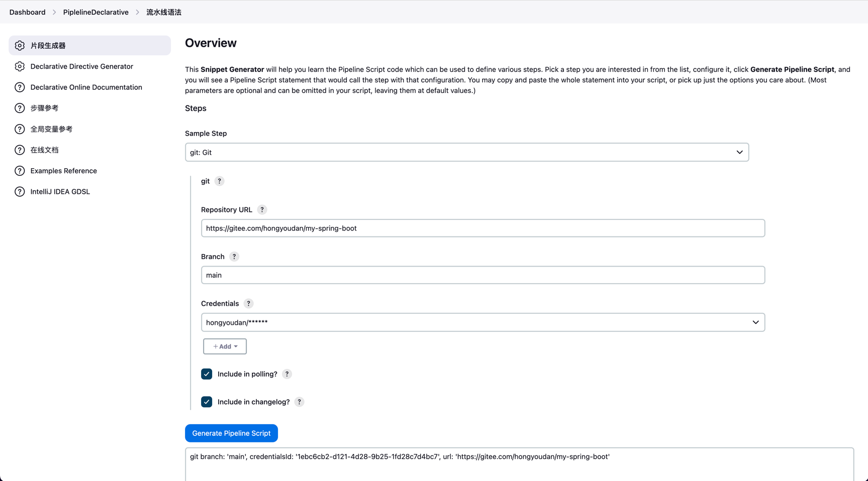868x481 pixels.
Task: Expand the Sample Step dropdown
Action: point(466,153)
